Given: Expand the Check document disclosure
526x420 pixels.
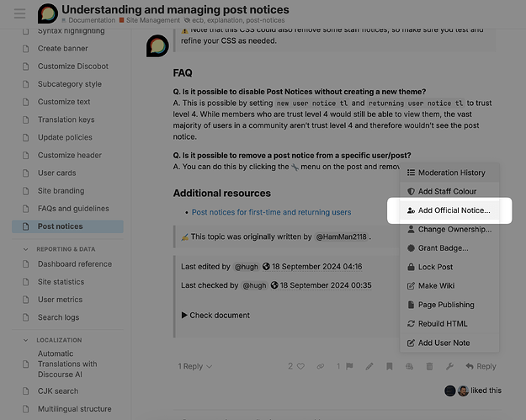Looking at the screenshot, I should pyautogui.click(x=215, y=316).
